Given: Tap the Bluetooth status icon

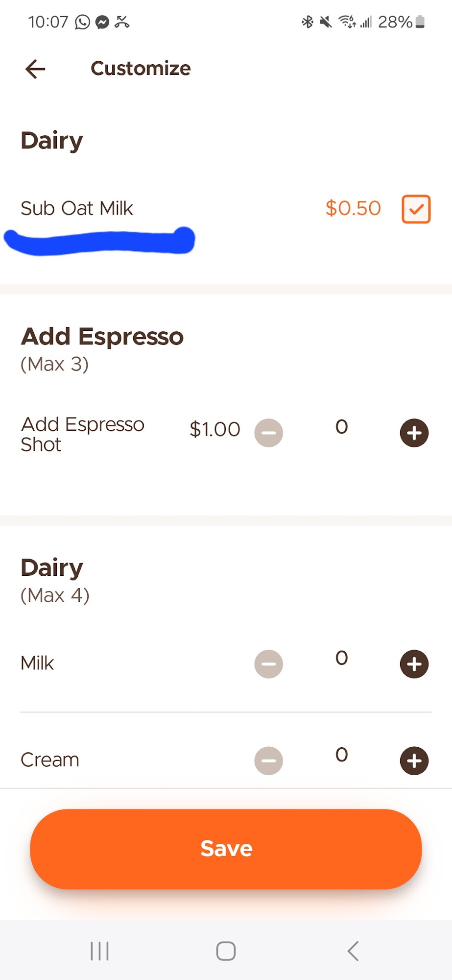Looking at the screenshot, I should tap(307, 22).
